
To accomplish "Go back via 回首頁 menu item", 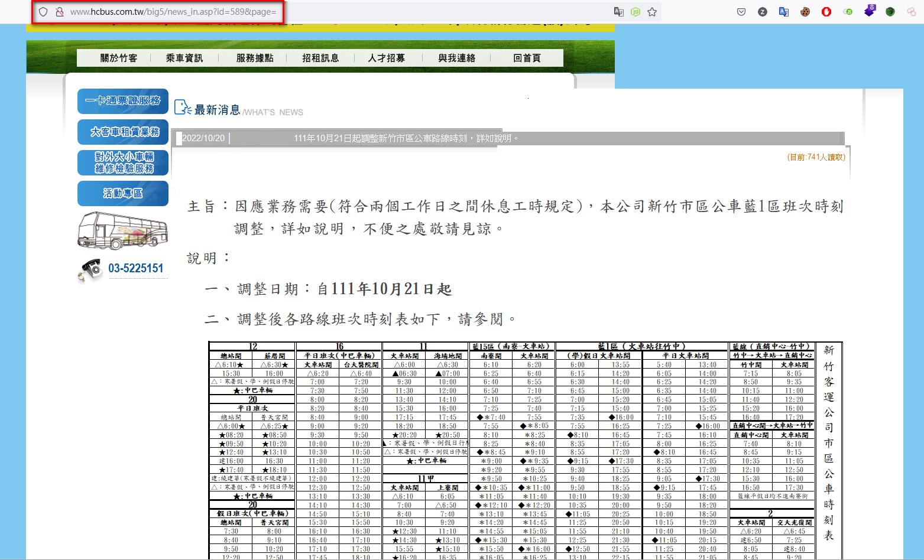I will point(527,58).
